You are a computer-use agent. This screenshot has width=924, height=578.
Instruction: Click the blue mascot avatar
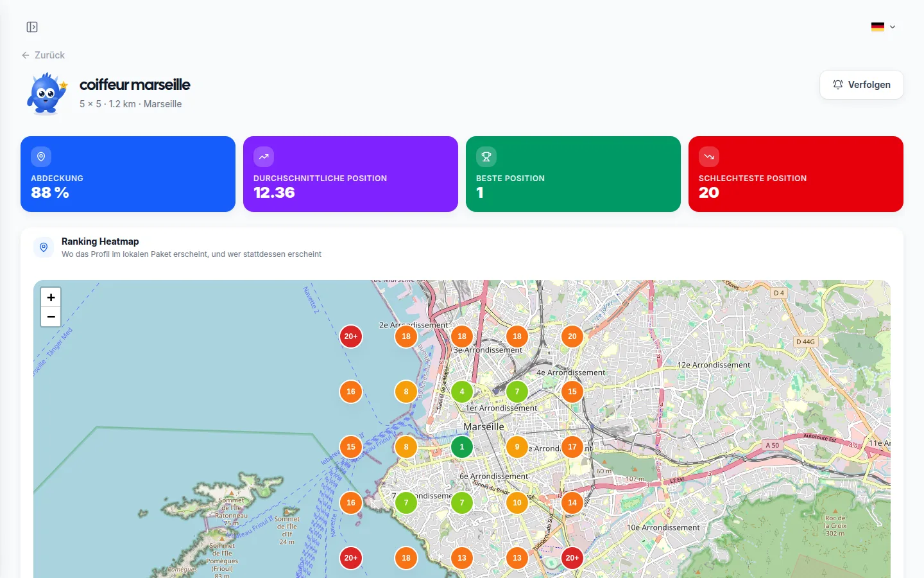(x=47, y=94)
